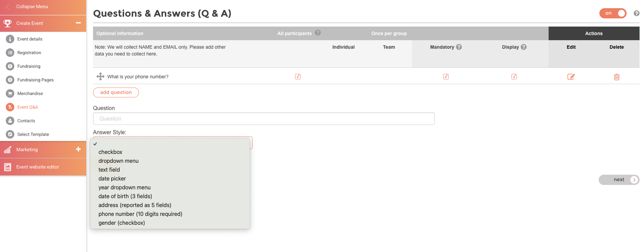The width and height of the screenshot is (644, 252).
Task: Open the Event details menu item
Action: (x=30, y=39)
